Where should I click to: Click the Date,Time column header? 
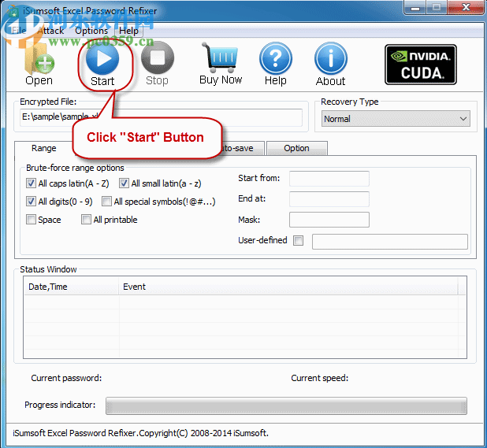71,287
